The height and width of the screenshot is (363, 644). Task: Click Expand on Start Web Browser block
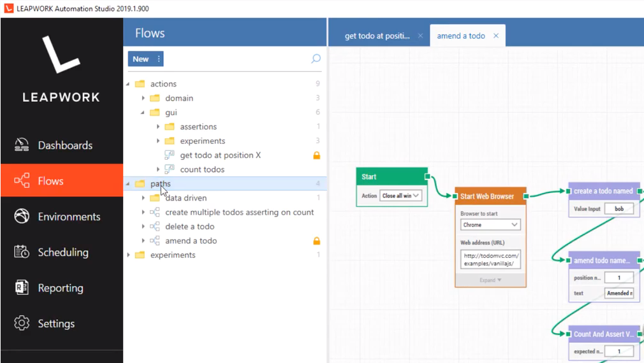[490, 280]
